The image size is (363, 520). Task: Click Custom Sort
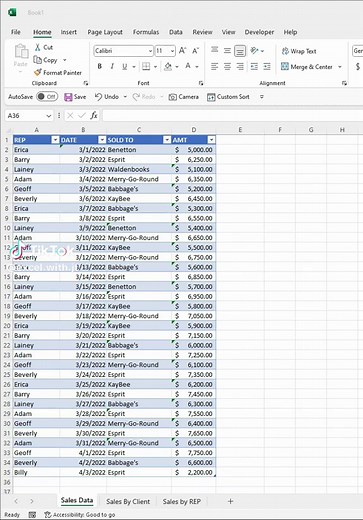click(228, 97)
